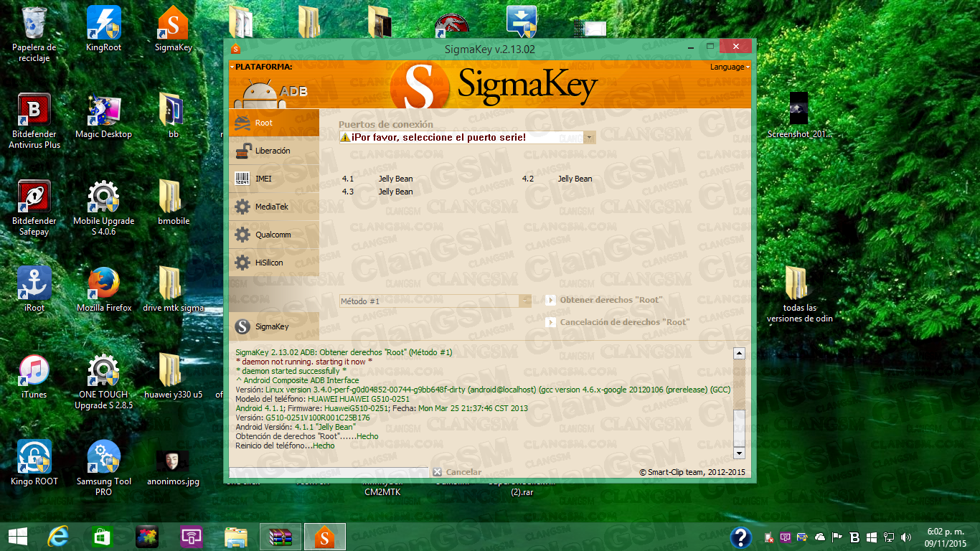Click the 'seleccione el puerto serie' combo box
This screenshot has width=980, height=551.
pos(467,137)
